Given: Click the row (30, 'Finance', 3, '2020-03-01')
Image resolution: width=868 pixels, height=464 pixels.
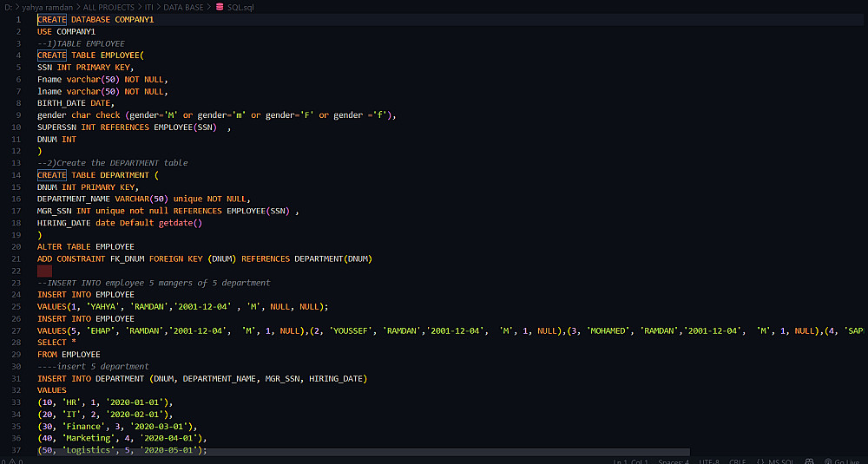Looking at the screenshot, I should [117, 426].
